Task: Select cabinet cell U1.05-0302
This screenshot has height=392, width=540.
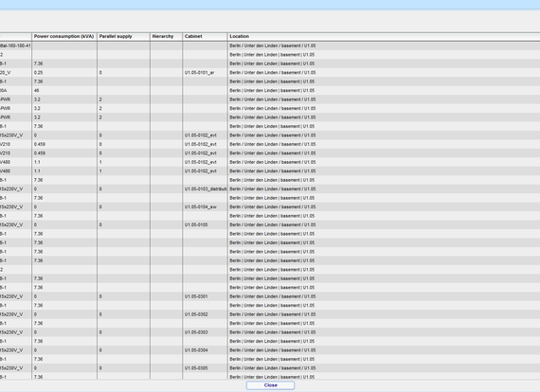Action: click(x=205, y=314)
